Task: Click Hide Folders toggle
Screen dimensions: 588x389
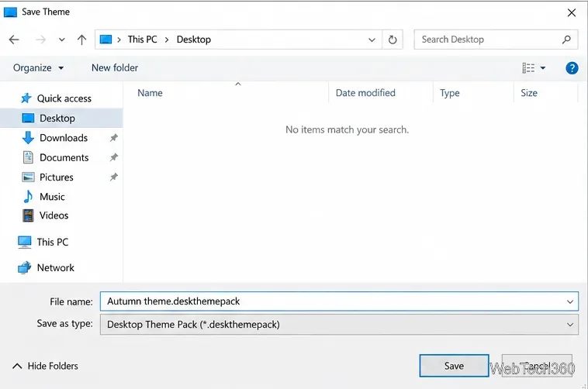Action: click(45, 366)
